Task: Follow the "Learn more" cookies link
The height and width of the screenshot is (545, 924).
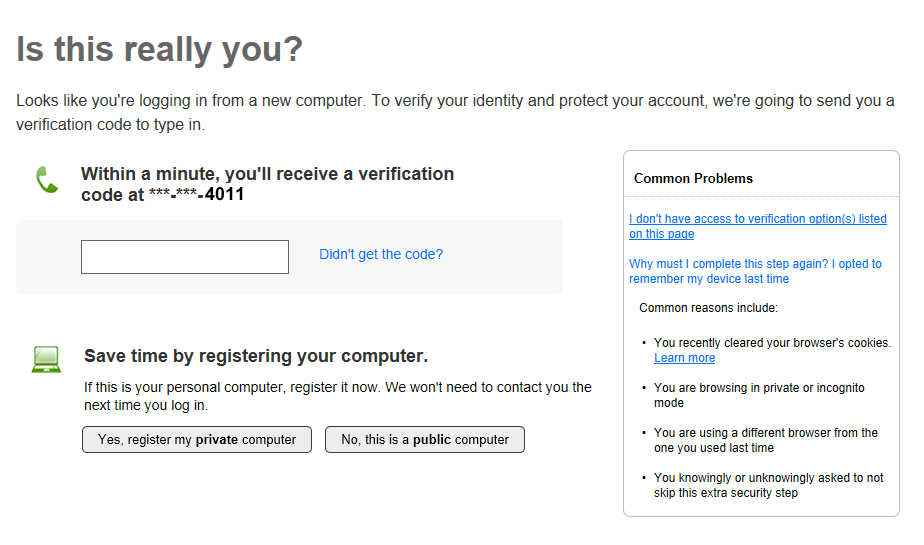Action: (685, 358)
